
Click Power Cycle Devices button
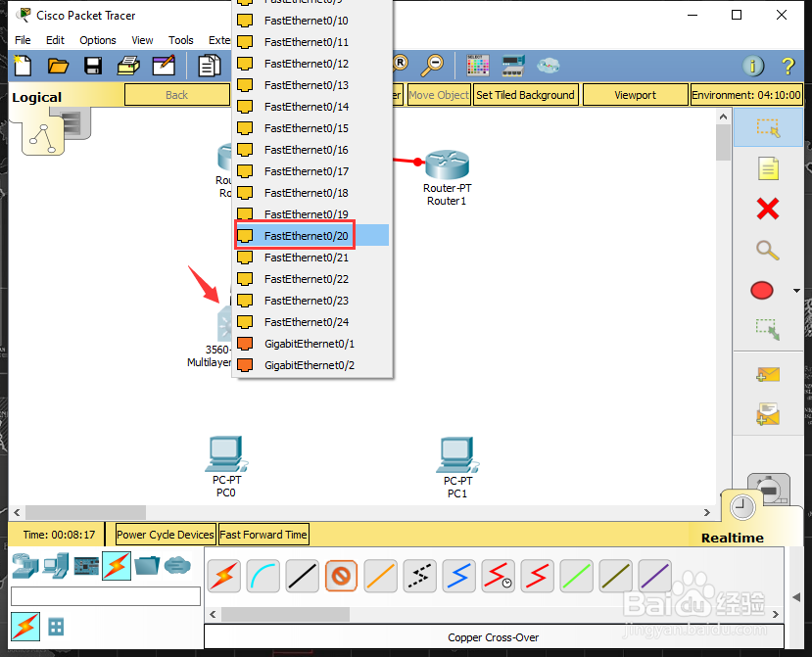166,535
